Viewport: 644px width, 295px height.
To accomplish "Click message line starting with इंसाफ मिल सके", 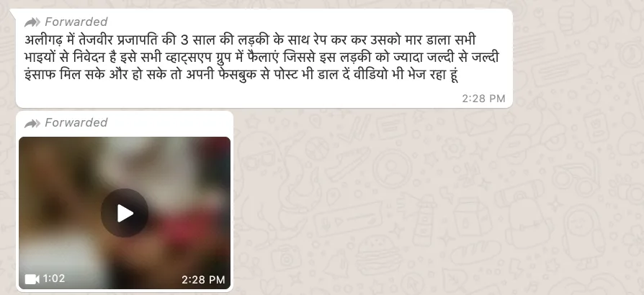I will pos(241,76).
